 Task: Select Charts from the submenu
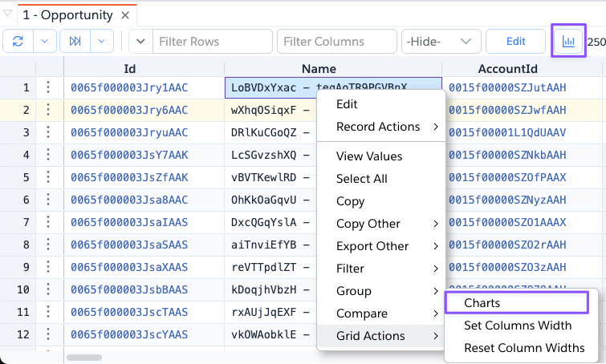pyautogui.click(x=482, y=303)
